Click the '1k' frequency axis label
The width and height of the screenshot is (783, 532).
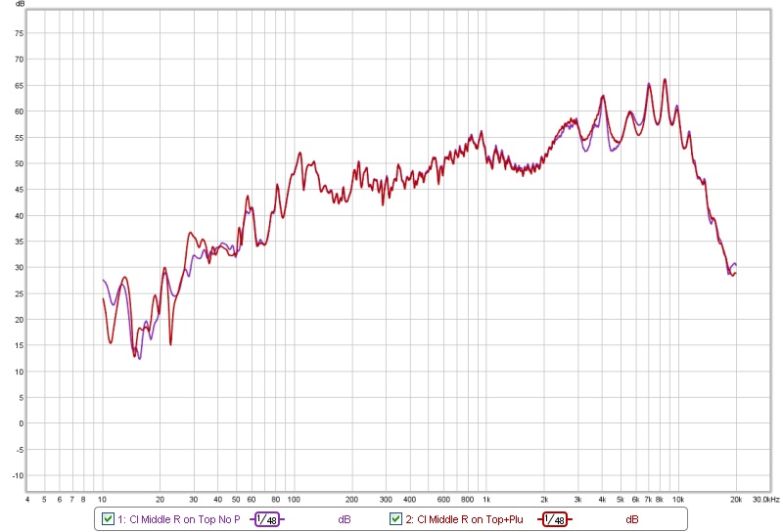[x=485, y=499]
